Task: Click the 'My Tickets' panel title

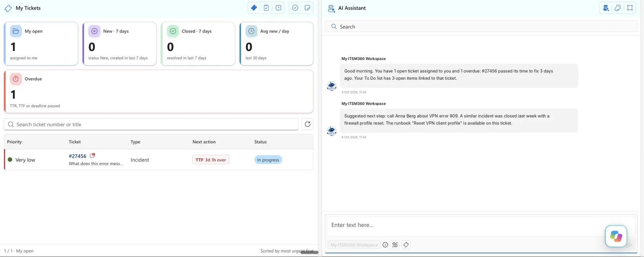Action: point(28,8)
